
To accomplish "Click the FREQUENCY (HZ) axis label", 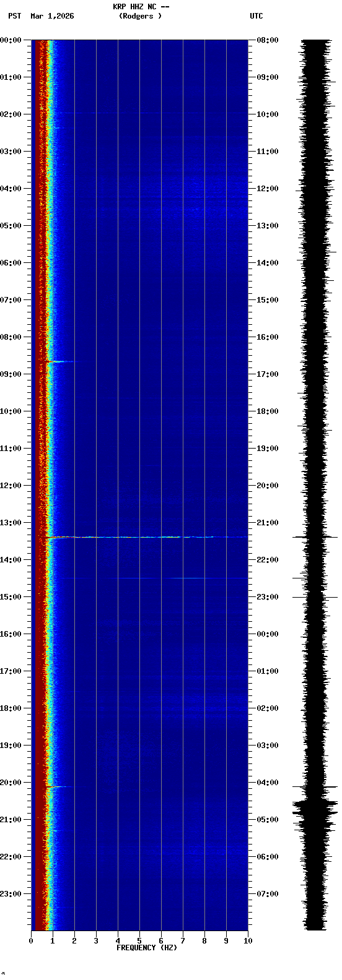I will (147, 948).
